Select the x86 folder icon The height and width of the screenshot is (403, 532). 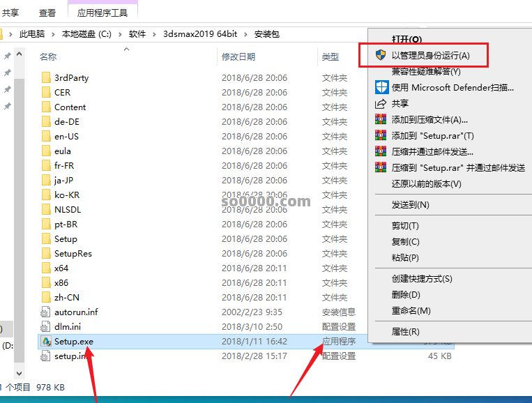click(x=46, y=282)
